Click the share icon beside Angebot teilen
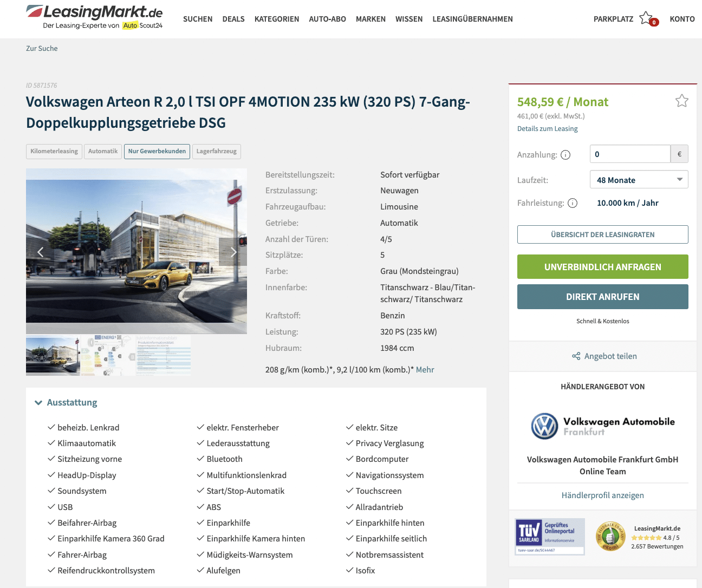Image resolution: width=702 pixels, height=588 pixels. [576, 356]
